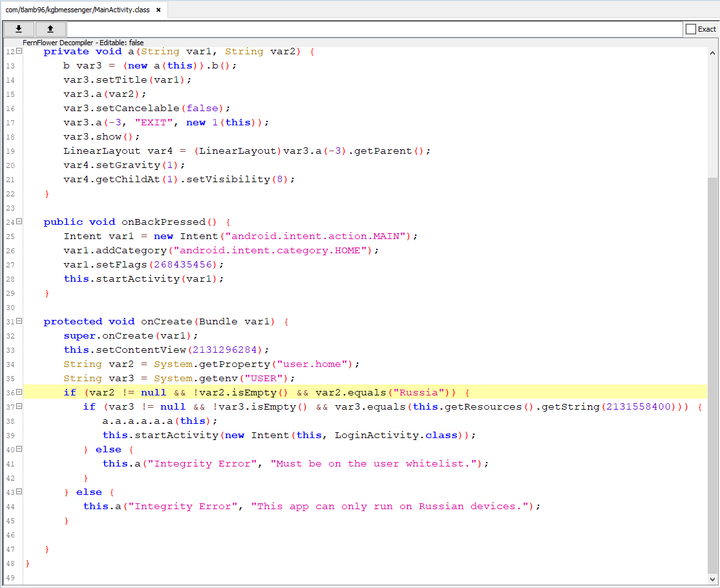Click "android.intent.action.MAIN" string on line 25

pyautogui.click(x=316, y=236)
